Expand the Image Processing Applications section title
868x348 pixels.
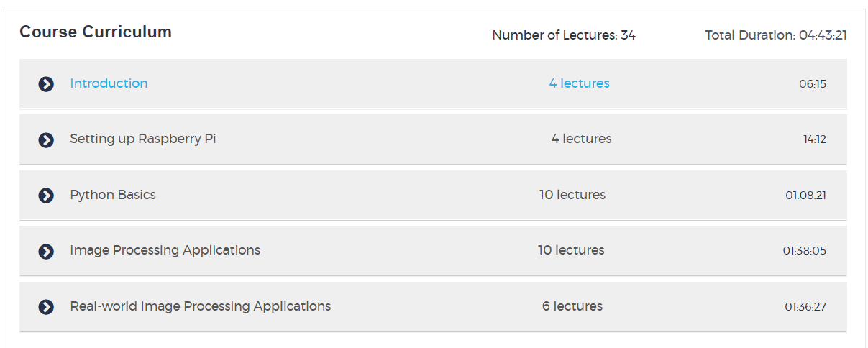coord(165,250)
